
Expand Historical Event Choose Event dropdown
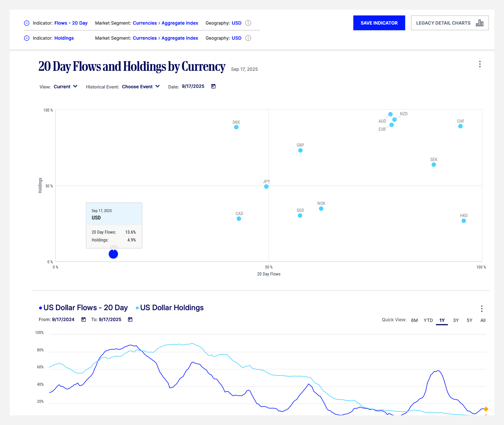pyautogui.click(x=141, y=86)
